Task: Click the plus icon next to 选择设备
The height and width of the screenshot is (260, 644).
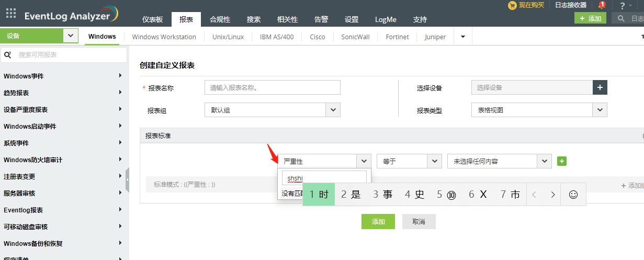Action: 600,87
